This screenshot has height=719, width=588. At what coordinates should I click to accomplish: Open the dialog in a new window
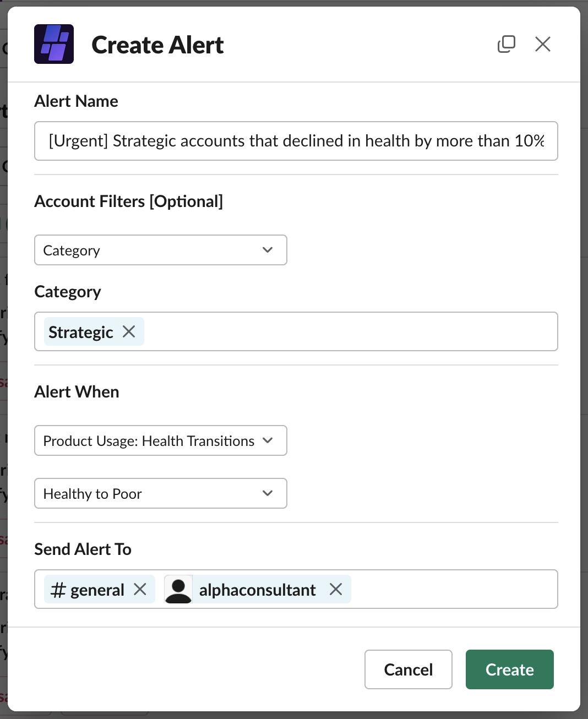pyautogui.click(x=506, y=44)
